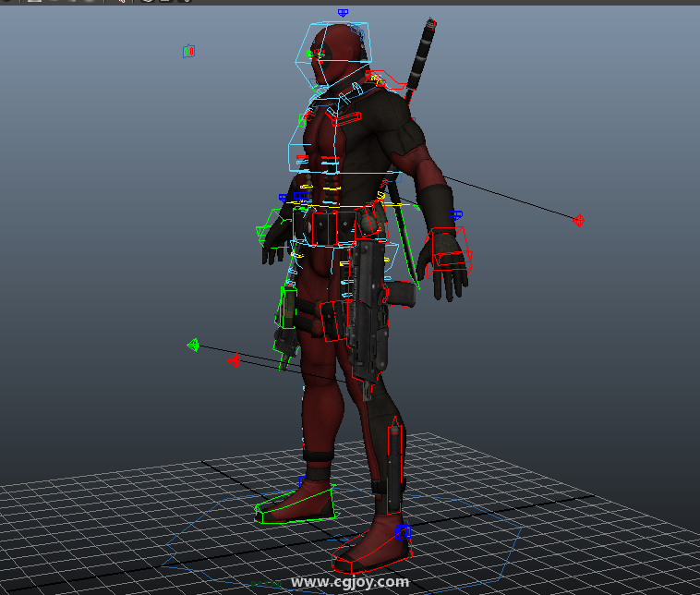Select the blue marker beside the right forearm
700x595 pixels.
click(455, 215)
